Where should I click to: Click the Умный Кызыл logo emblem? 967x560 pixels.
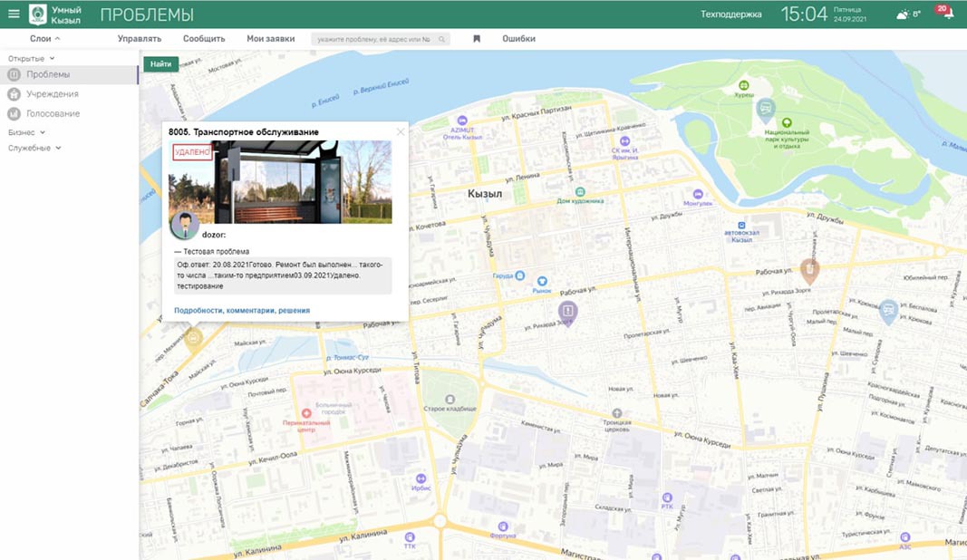point(38,14)
